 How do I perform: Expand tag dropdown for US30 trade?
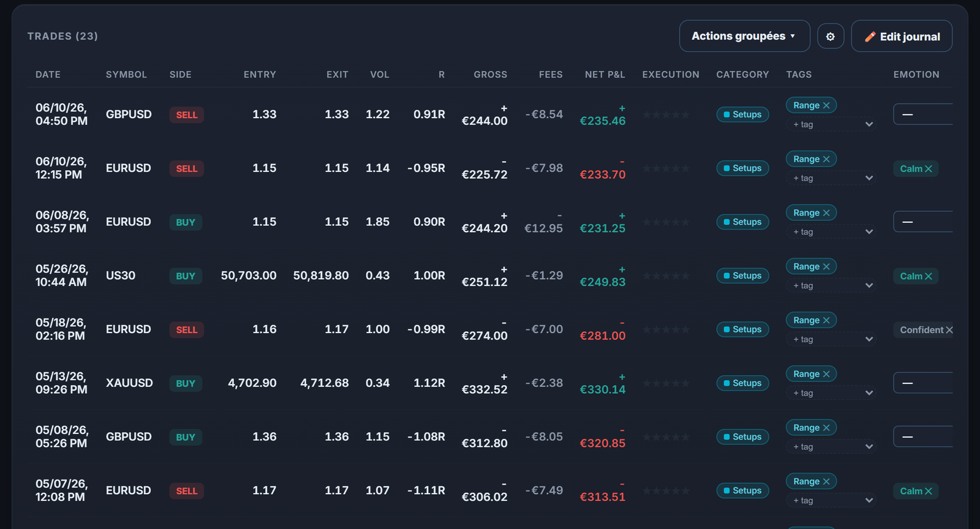[x=831, y=285]
